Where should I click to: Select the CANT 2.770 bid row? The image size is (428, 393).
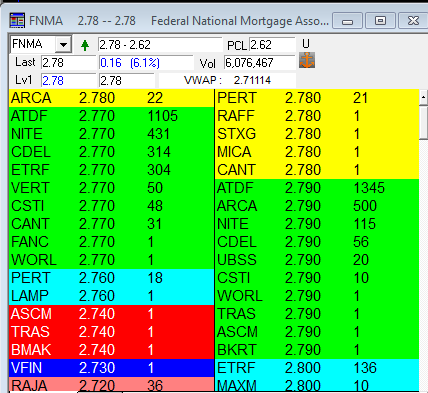111,224
